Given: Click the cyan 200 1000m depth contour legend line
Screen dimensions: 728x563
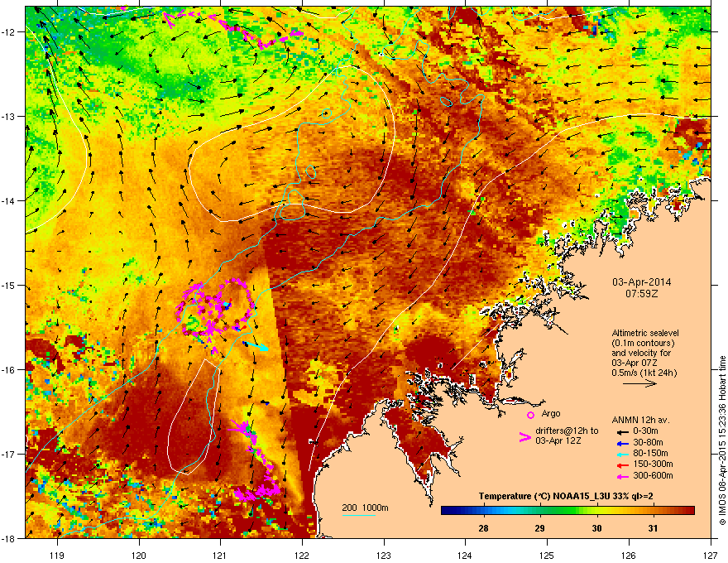Looking at the screenshot, I should click(x=359, y=515).
